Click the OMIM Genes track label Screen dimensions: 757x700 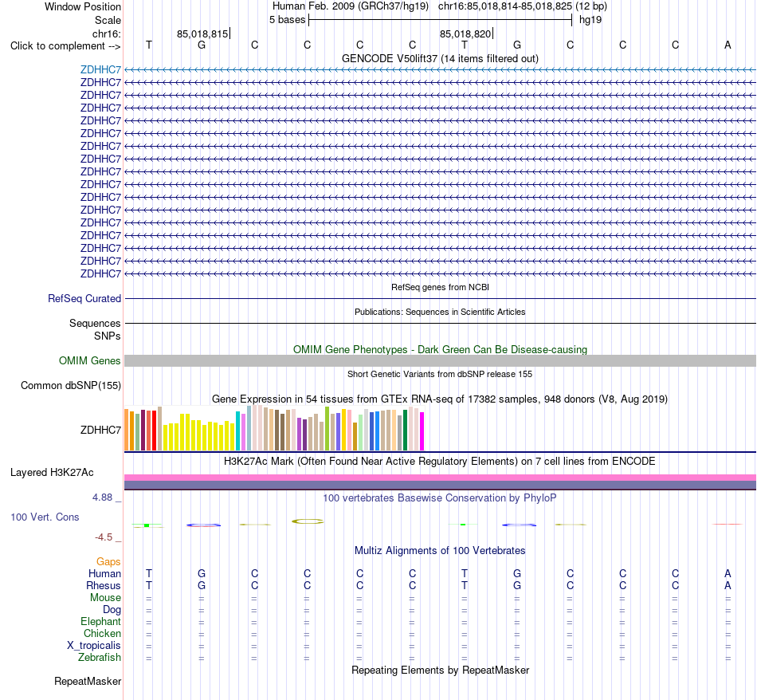[x=89, y=361]
